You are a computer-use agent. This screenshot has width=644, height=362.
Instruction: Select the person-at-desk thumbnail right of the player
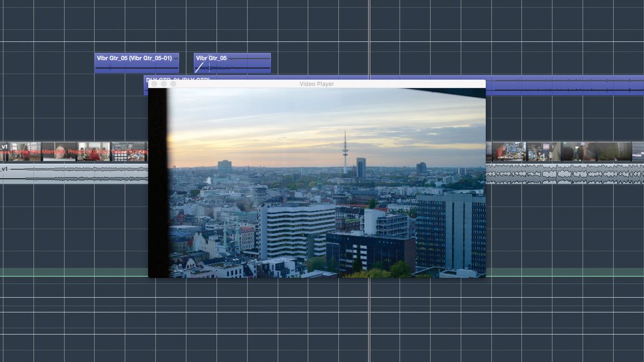(509, 152)
